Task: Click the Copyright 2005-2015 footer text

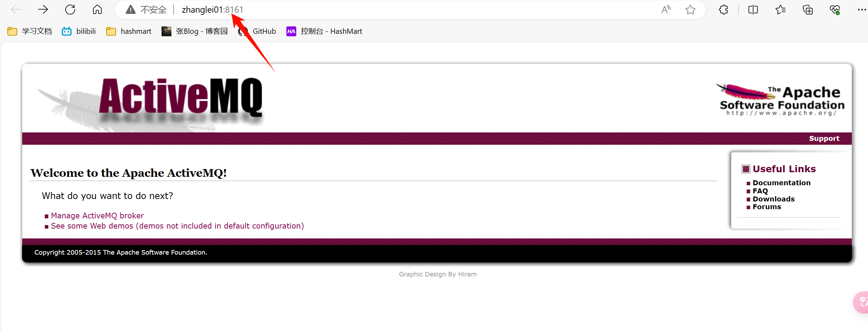Action: pyautogui.click(x=121, y=252)
